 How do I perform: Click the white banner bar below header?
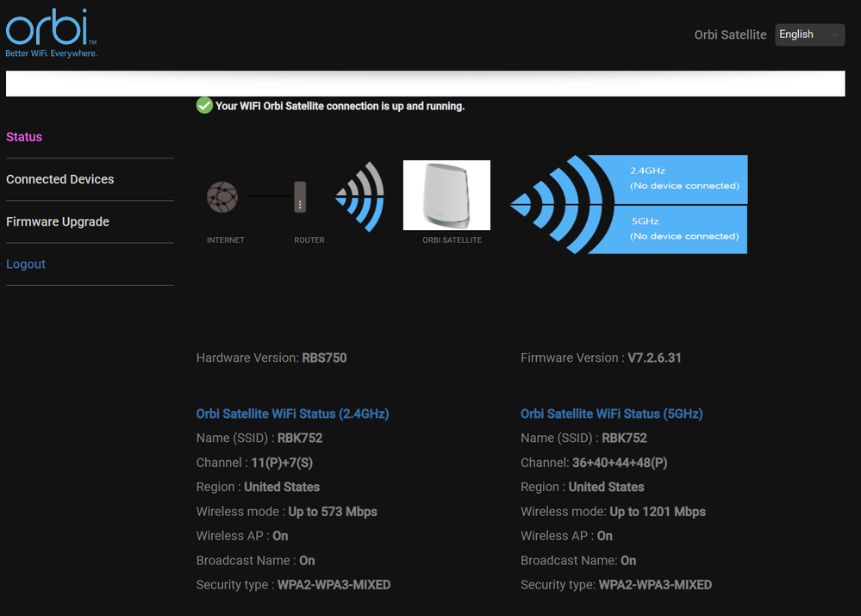click(426, 84)
